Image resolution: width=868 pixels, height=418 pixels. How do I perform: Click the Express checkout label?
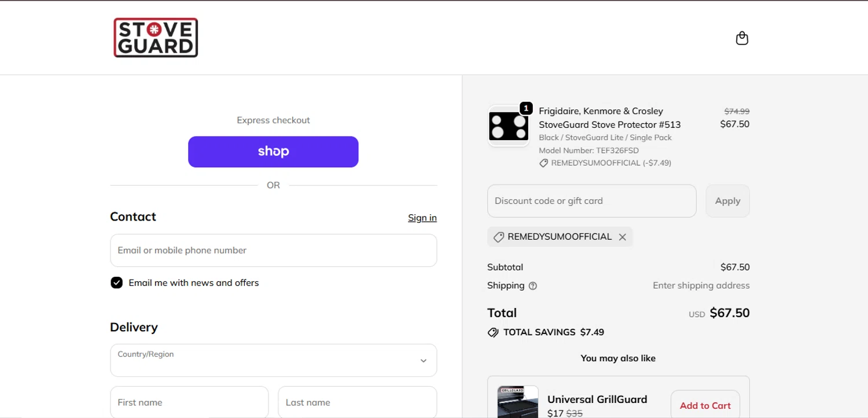(273, 120)
